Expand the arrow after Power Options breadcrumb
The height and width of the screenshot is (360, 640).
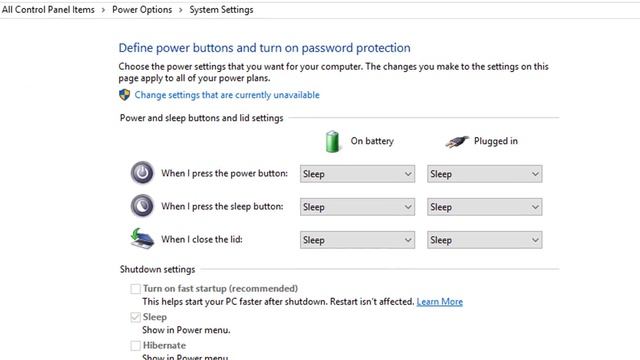[x=180, y=10]
